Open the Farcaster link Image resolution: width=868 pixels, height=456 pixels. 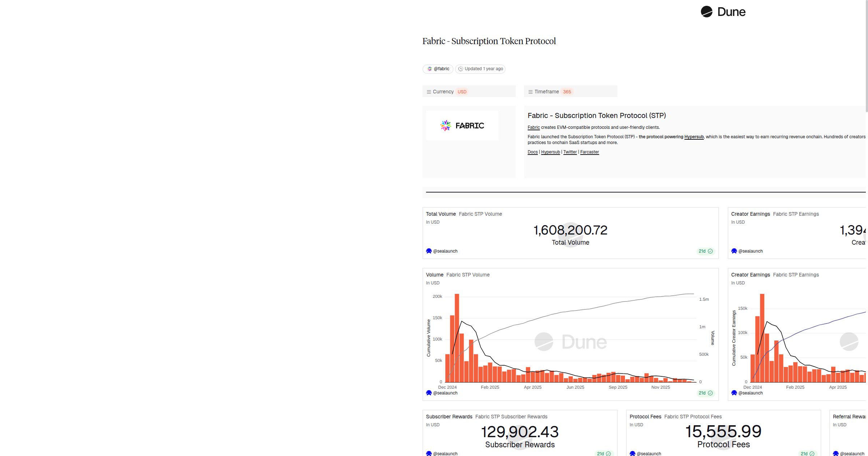(x=590, y=152)
